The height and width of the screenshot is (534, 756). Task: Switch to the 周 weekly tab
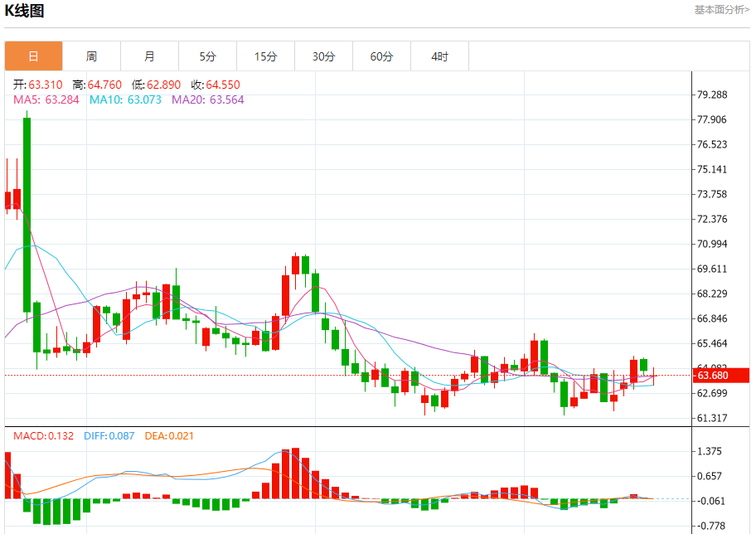point(92,56)
